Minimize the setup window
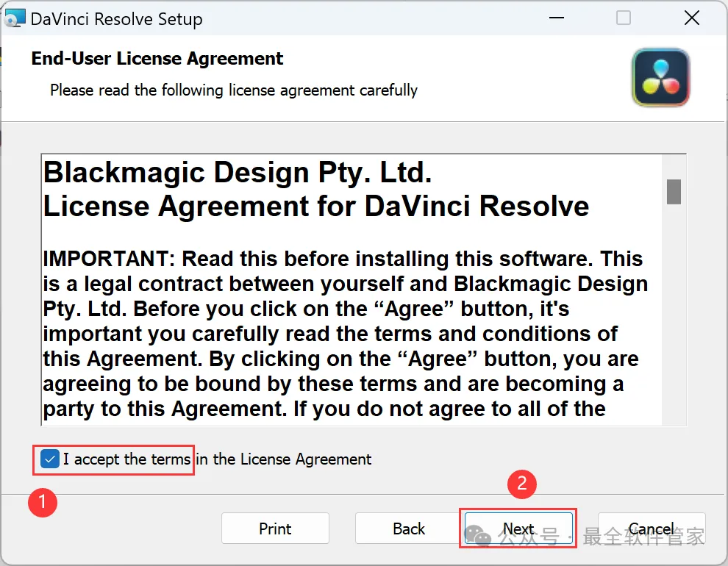 556,18
